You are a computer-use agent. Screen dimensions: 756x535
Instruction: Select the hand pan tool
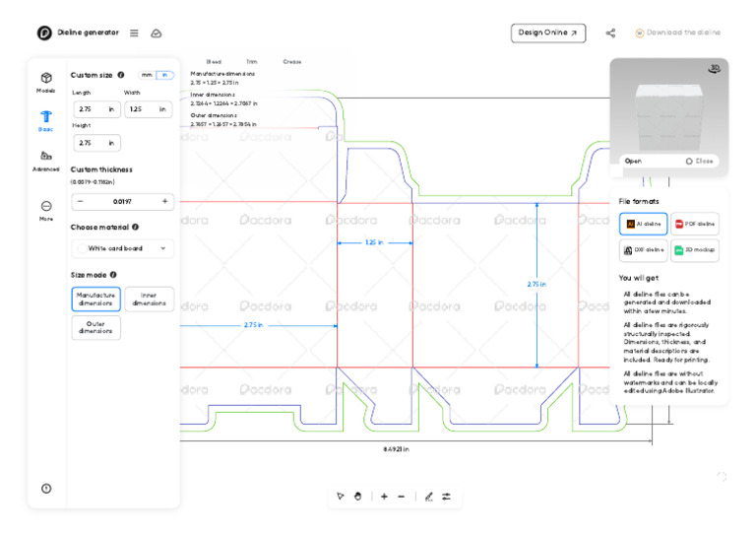pos(357,496)
